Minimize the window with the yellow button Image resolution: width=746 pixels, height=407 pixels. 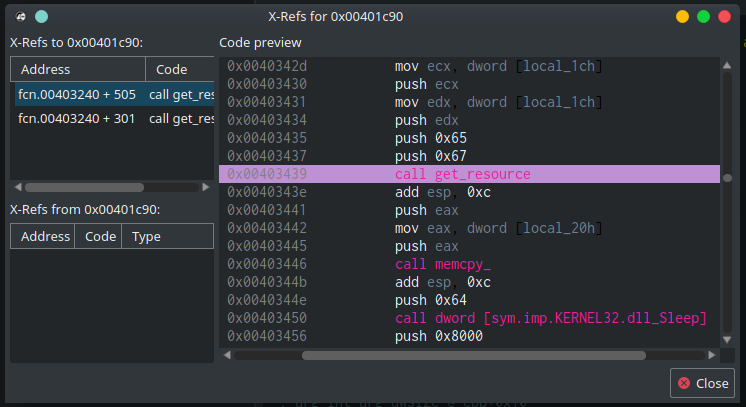[682, 16]
